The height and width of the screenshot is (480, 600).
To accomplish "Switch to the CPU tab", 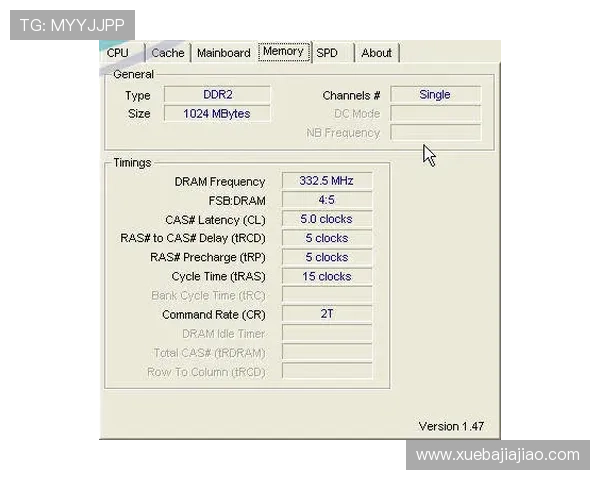I will (x=118, y=53).
